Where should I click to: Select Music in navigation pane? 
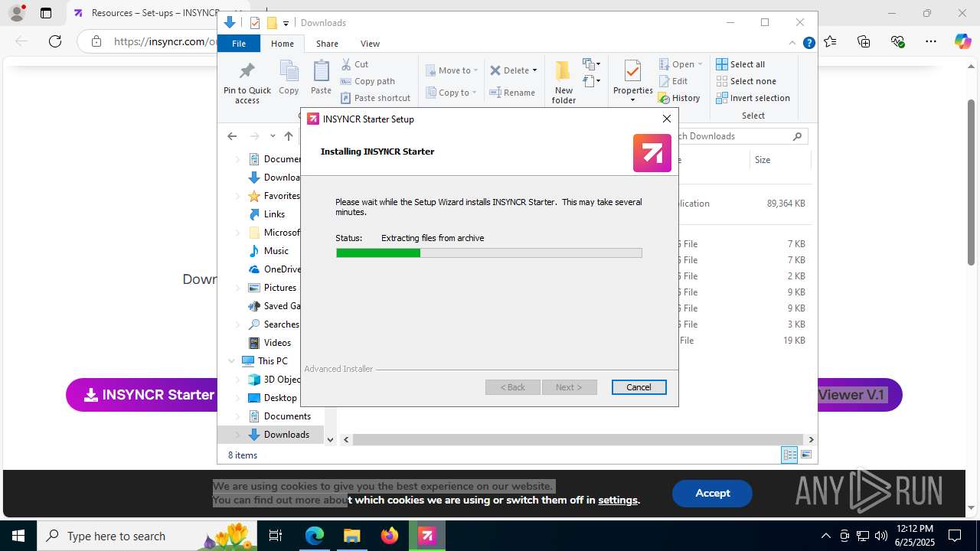[x=276, y=251]
